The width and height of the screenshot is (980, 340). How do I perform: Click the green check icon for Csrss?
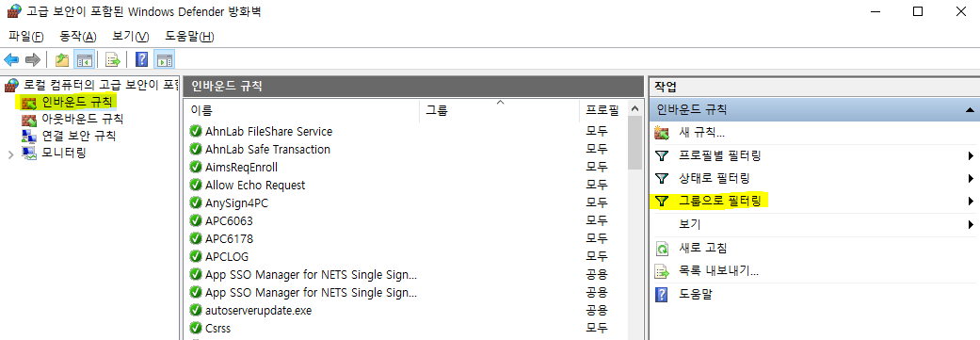196,328
